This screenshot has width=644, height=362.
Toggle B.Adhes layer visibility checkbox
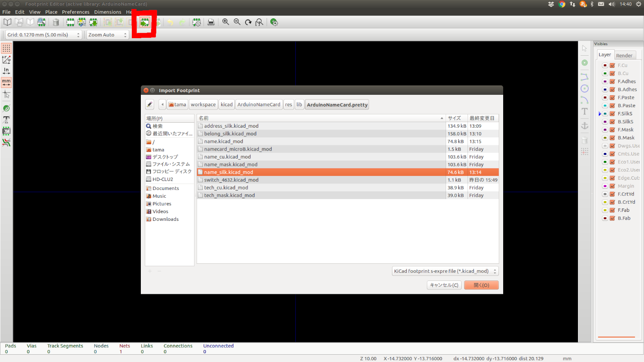point(612,90)
